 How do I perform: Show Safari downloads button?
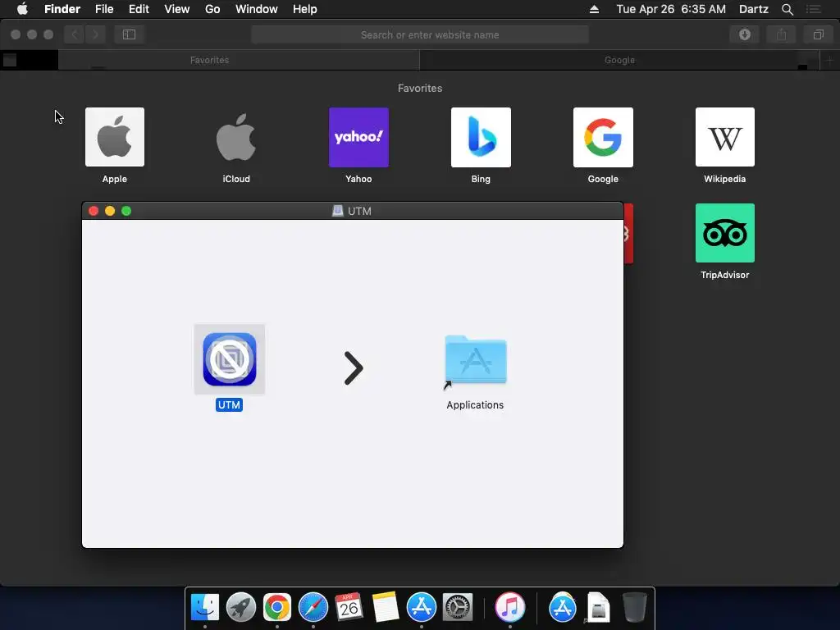click(744, 34)
